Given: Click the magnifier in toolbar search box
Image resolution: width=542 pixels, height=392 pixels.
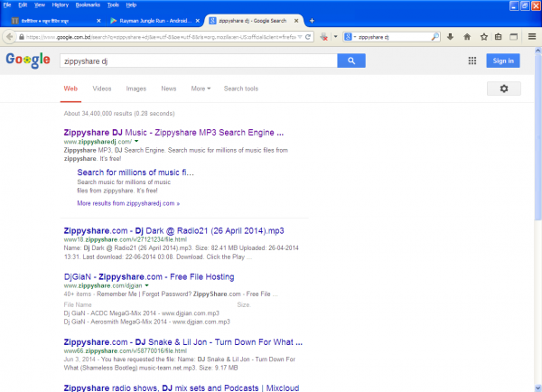Looking at the screenshot, I should pos(435,37).
